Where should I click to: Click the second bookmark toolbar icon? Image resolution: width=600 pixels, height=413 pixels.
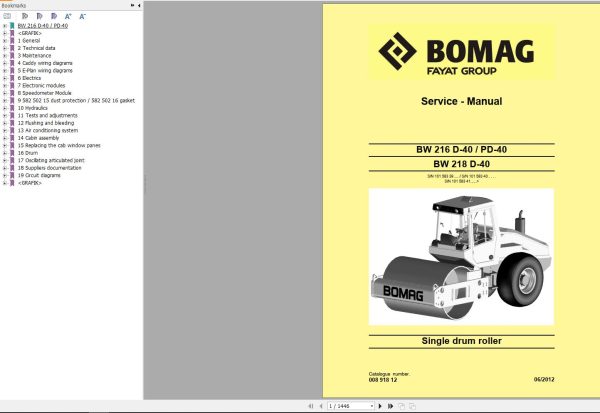[39, 16]
